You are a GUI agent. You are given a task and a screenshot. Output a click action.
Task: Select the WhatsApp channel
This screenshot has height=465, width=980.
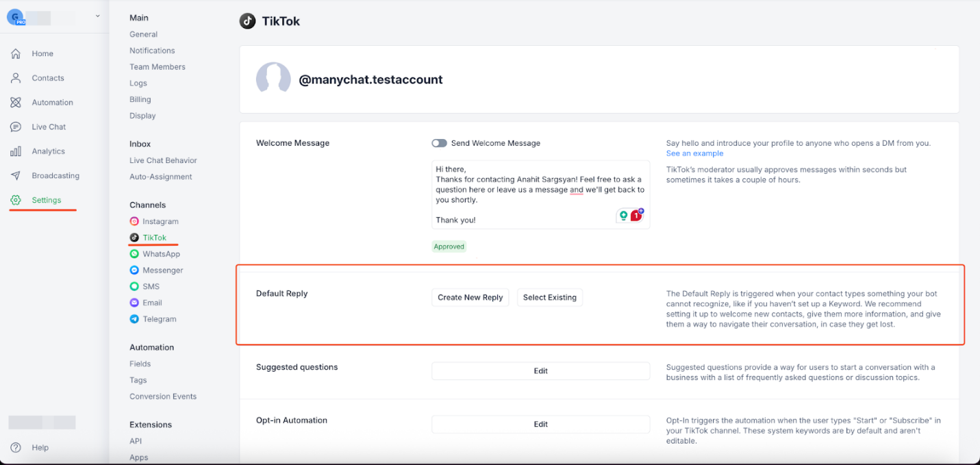(x=161, y=253)
